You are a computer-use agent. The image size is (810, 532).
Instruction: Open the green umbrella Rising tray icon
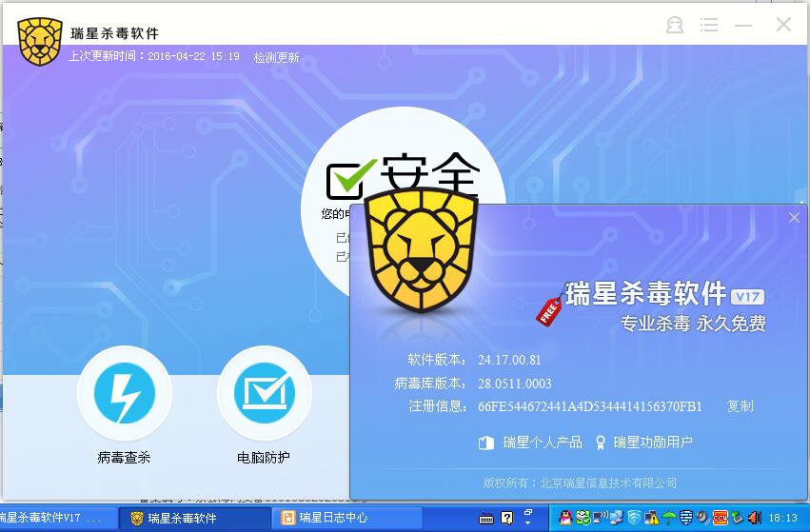(669, 518)
